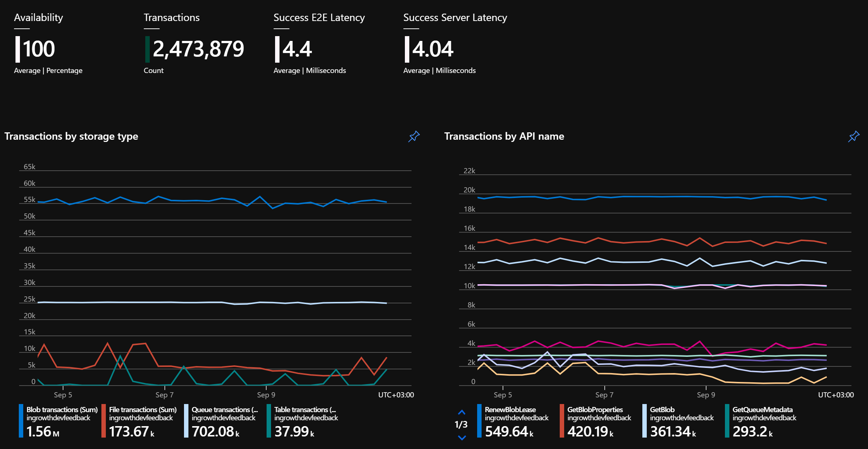Click 'Count' label under Transactions
The width and height of the screenshot is (868, 449).
click(x=153, y=70)
